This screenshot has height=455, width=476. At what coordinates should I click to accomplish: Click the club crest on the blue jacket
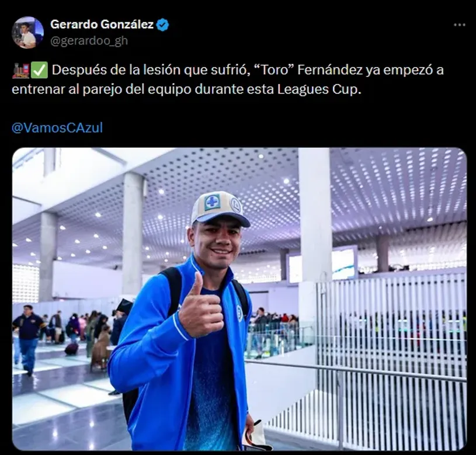239,312
